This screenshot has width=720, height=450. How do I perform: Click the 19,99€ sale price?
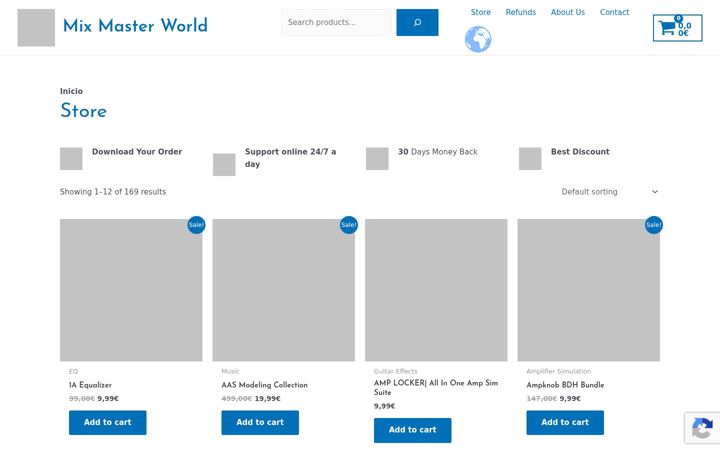click(267, 399)
